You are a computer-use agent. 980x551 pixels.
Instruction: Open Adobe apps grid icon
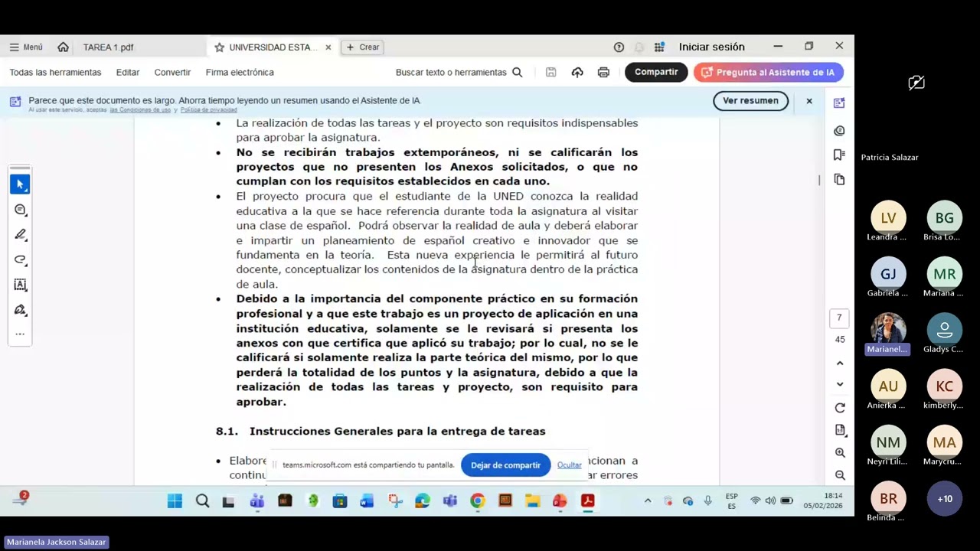coord(659,47)
